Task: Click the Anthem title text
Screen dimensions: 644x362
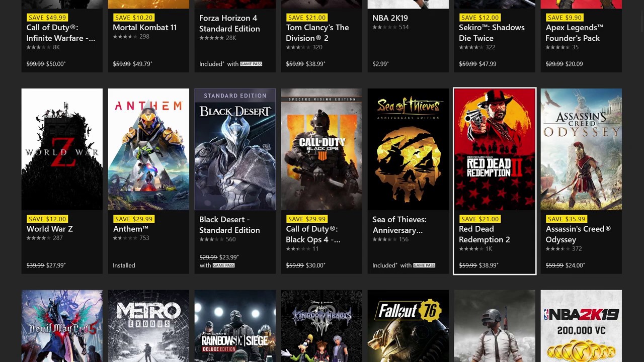Action: 130,229
